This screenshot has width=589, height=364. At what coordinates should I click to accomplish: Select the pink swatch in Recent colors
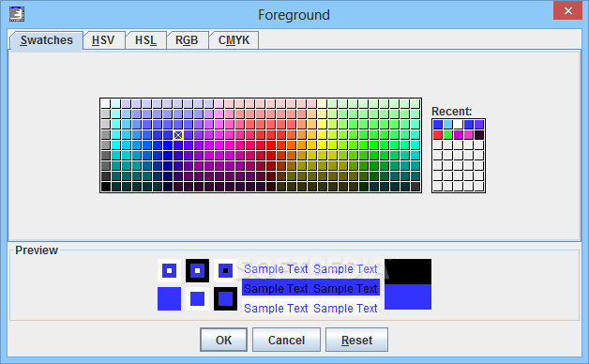(x=469, y=135)
